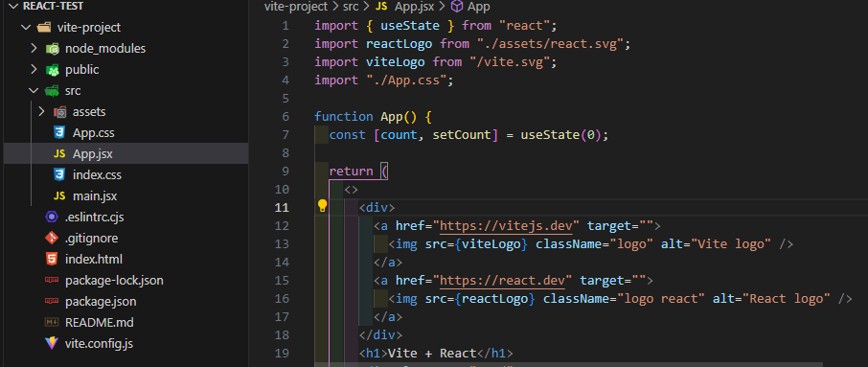
Task: Open index.html from the explorer
Action: coord(94,259)
